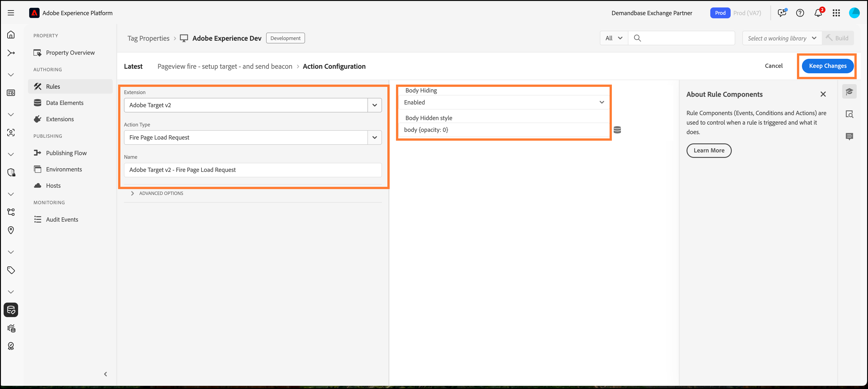868x389 pixels.
Task: Click the notifications bell icon
Action: tap(818, 13)
